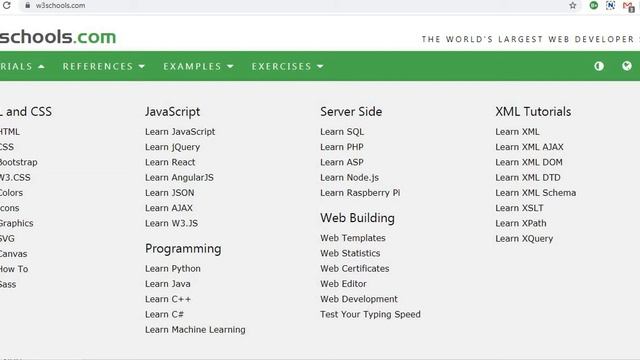Open the Web Statistics link

pos(350,253)
